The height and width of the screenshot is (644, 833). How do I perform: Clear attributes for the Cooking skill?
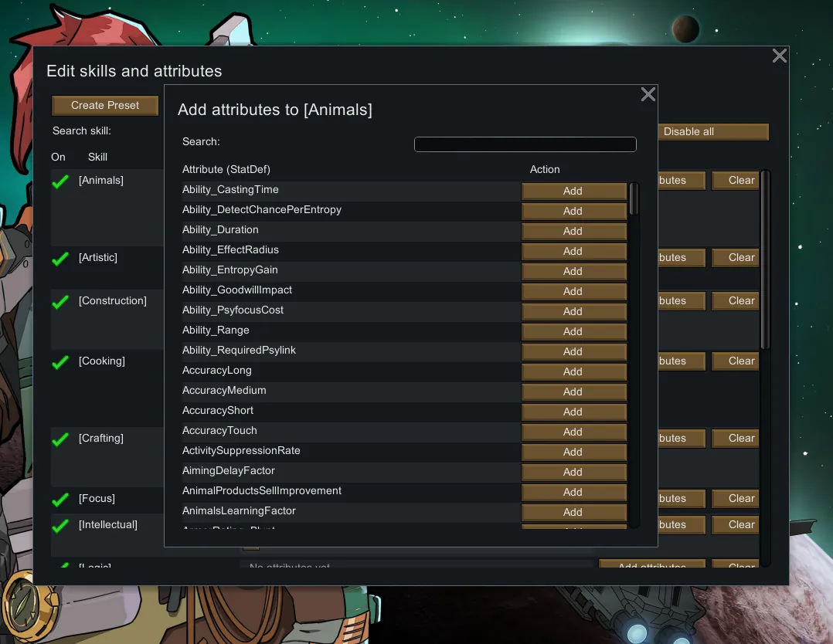740,361
